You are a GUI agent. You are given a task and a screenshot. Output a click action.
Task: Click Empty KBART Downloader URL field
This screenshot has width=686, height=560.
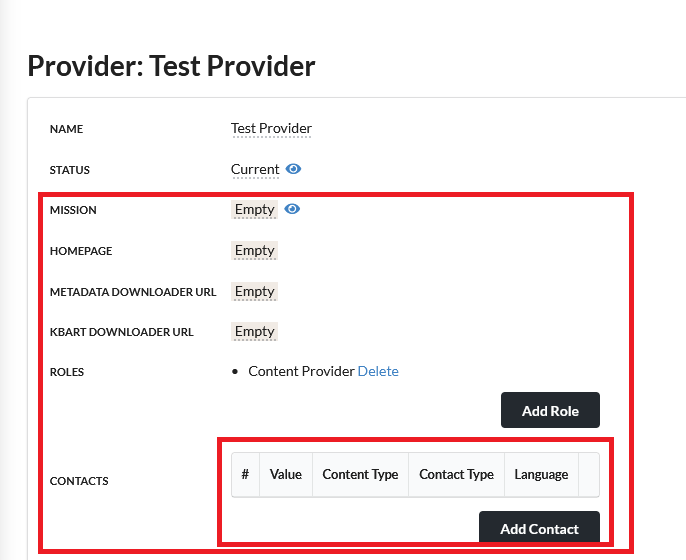point(254,331)
